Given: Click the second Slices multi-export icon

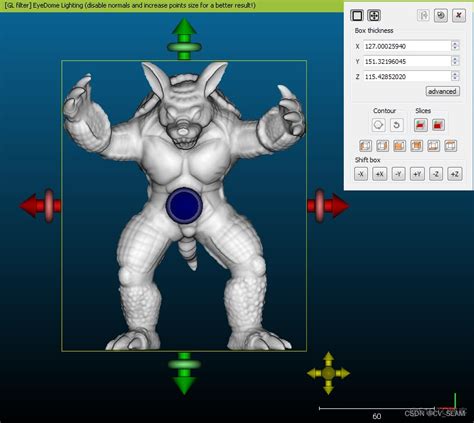Looking at the screenshot, I should pyautogui.click(x=438, y=125).
